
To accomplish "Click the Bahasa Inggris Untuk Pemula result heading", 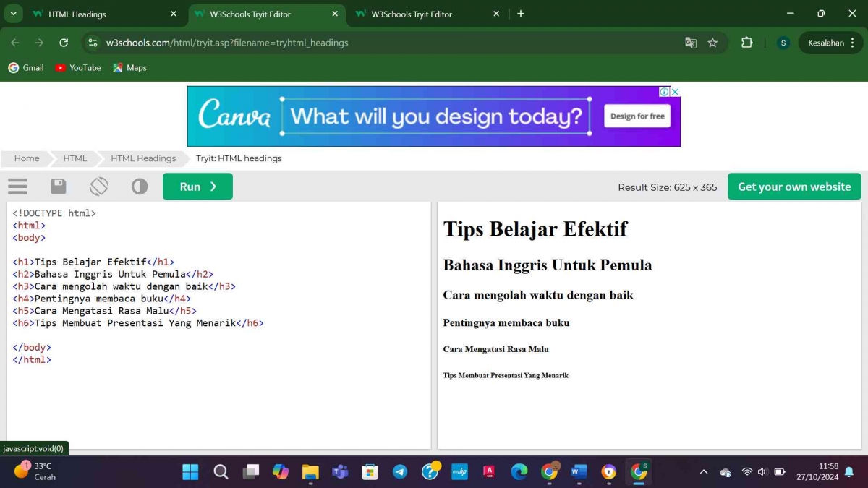I will tap(548, 265).
